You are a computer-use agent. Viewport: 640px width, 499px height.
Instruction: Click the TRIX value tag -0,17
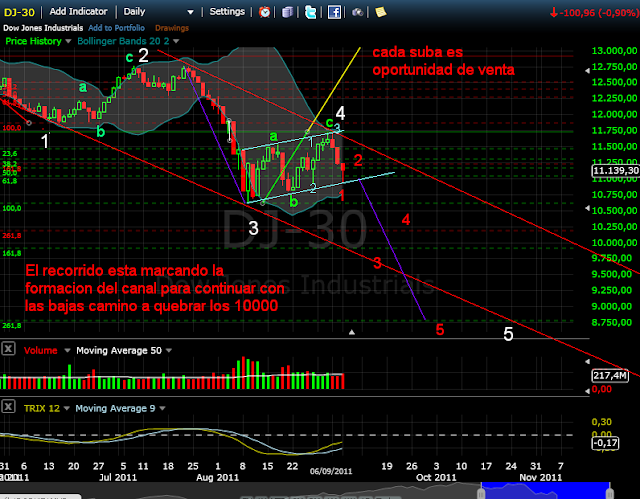[605, 443]
